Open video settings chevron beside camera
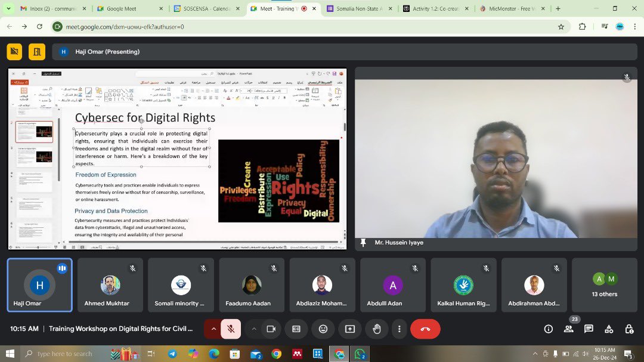This screenshot has width=644, height=362. [x=254, y=329]
